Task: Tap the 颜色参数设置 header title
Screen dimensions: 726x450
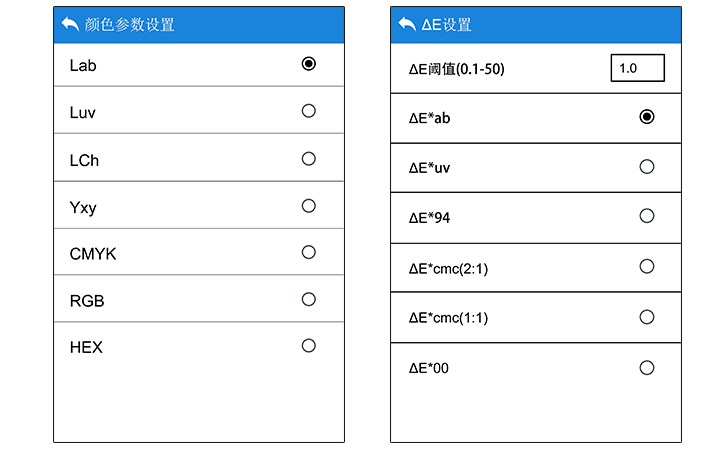Action: coord(131,25)
